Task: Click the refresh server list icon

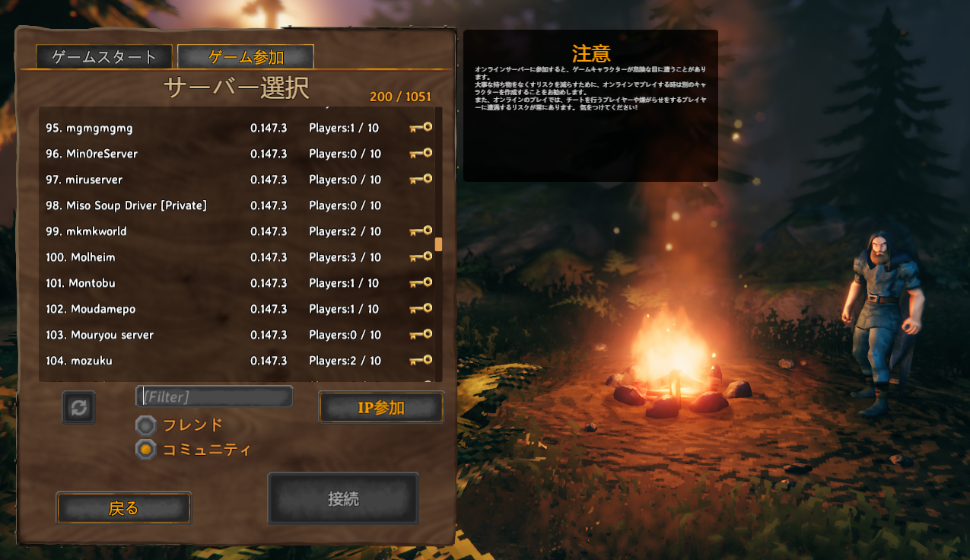Action: (79, 407)
